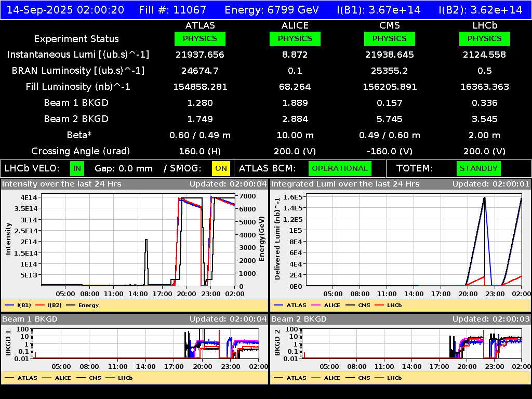This screenshot has width=532, height=399.
Task: Click the Delivered Lumi (nb)^-1 axis label
Action: pos(277,238)
